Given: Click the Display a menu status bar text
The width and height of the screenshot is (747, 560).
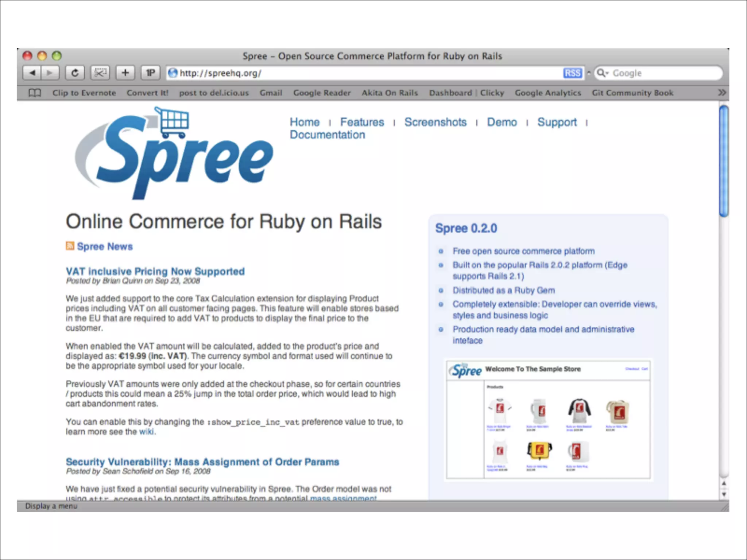Looking at the screenshot, I should (51, 506).
